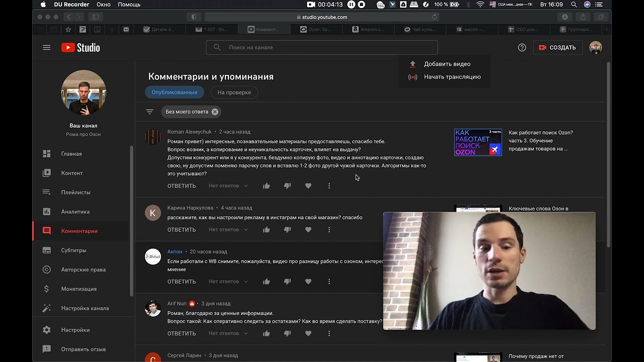Pause the DU Recorder recording in menu bar
This screenshot has width=644, height=362.
click(x=351, y=5)
